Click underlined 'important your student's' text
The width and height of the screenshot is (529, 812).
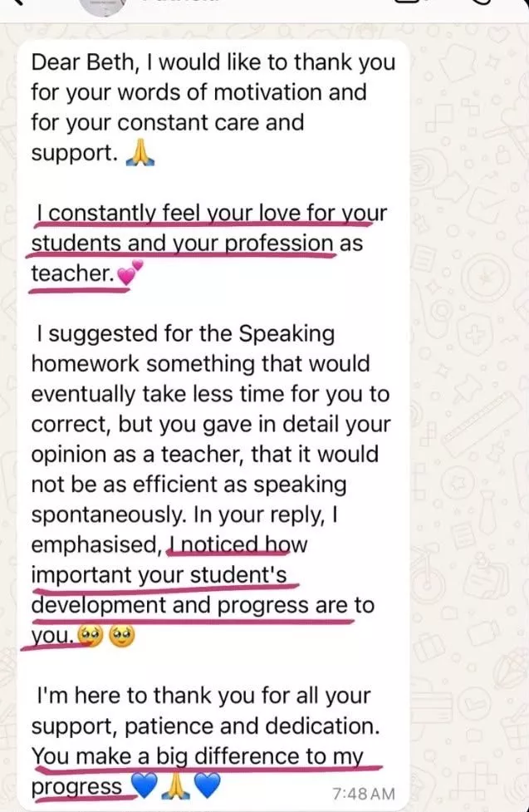click(159, 575)
